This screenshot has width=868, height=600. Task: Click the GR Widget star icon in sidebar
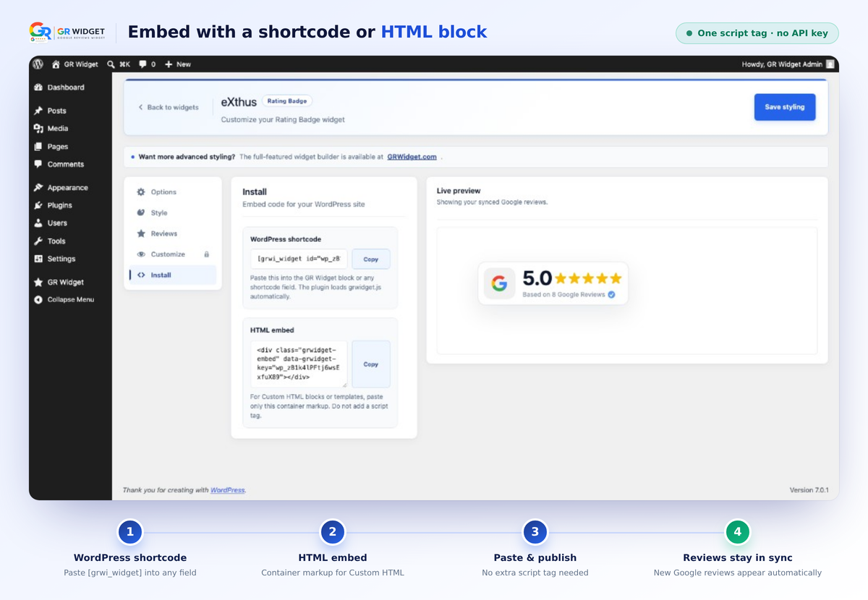[x=38, y=283]
